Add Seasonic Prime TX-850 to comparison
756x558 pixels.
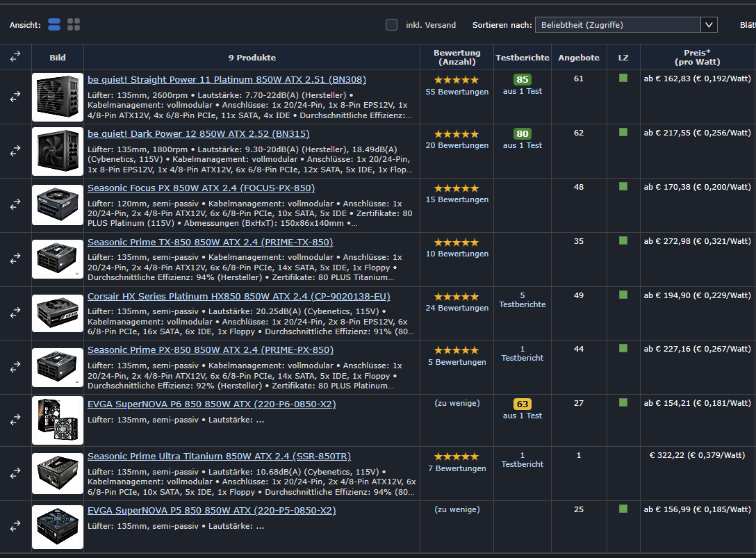(x=15, y=259)
